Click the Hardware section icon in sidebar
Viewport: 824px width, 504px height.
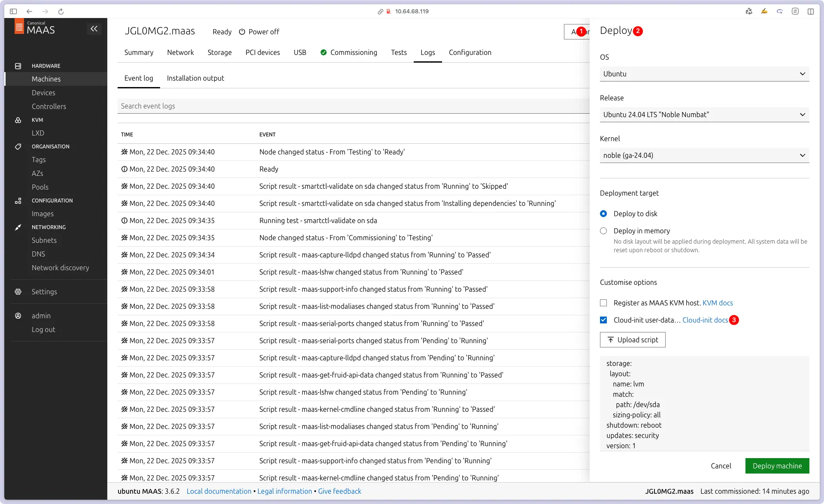(18, 66)
